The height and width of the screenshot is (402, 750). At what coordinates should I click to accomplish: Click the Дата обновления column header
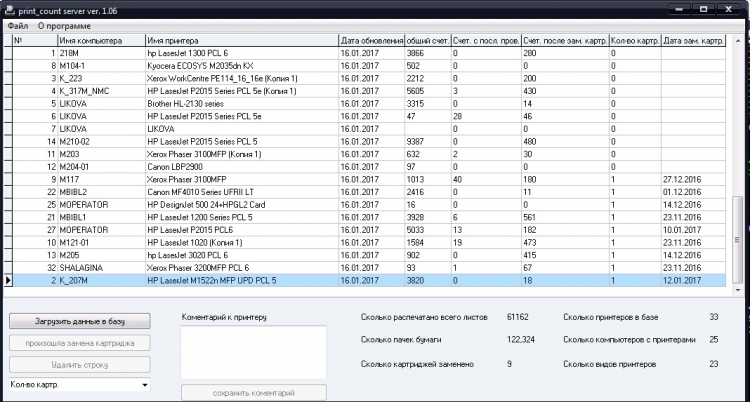point(371,41)
